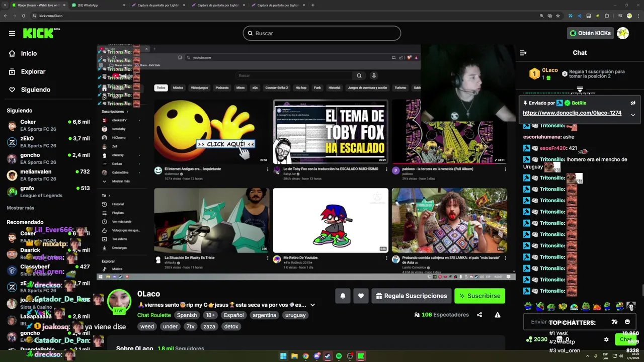Viewport: 644px width, 362px height.
Task: Open chat settings gear icon
Action: 606,339
